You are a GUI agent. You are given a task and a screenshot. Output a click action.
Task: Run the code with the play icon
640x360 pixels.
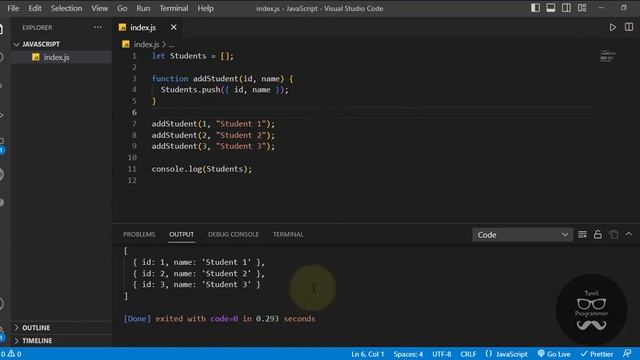click(612, 27)
